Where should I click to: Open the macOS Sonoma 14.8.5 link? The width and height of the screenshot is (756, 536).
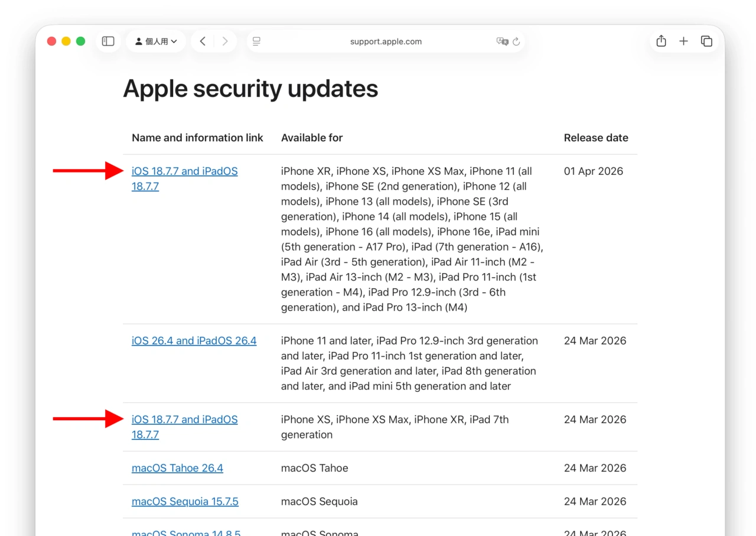click(186, 532)
